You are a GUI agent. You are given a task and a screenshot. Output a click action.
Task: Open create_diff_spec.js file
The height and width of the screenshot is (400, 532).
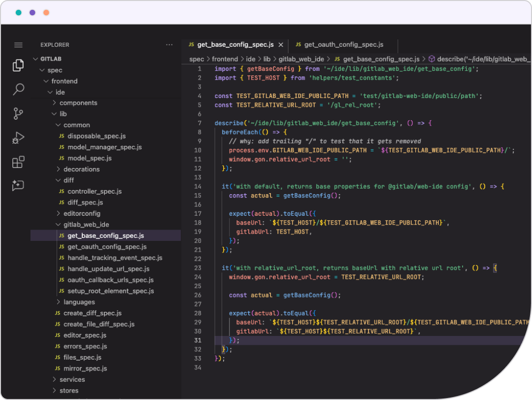point(92,313)
